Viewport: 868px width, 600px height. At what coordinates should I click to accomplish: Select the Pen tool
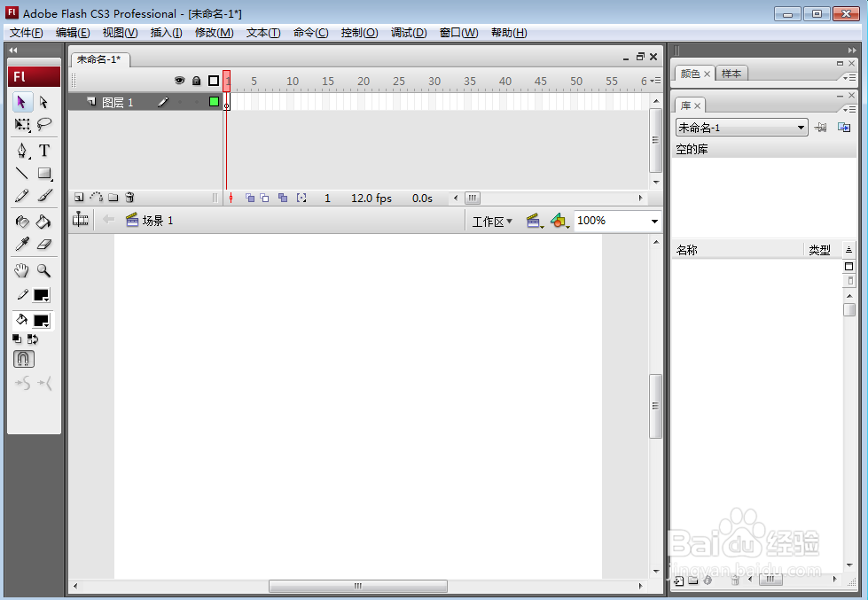click(x=22, y=151)
